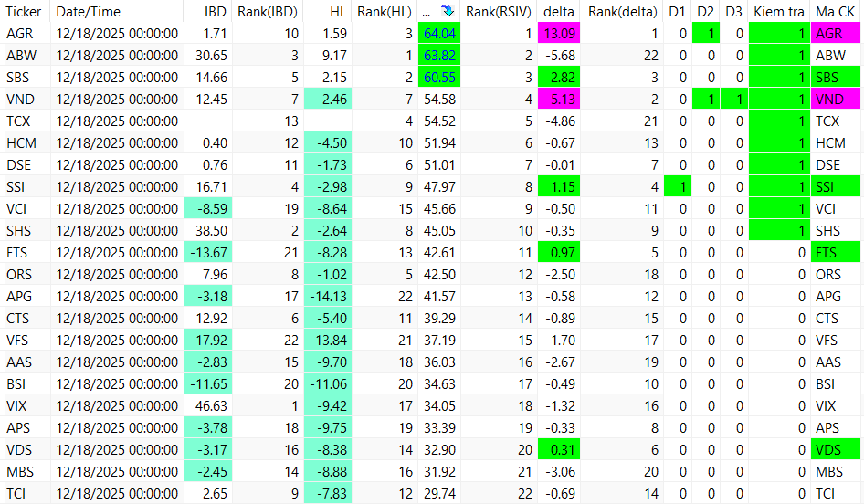Click the green D2 cell in AGR row

click(x=706, y=34)
